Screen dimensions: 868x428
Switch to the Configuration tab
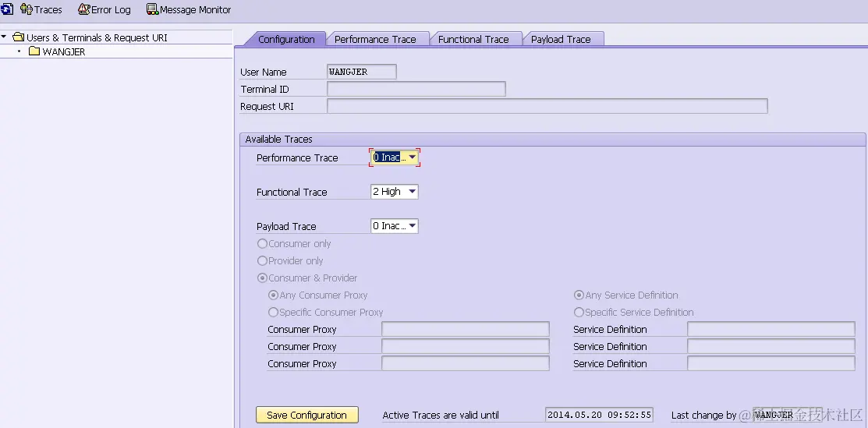tap(285, 39)
